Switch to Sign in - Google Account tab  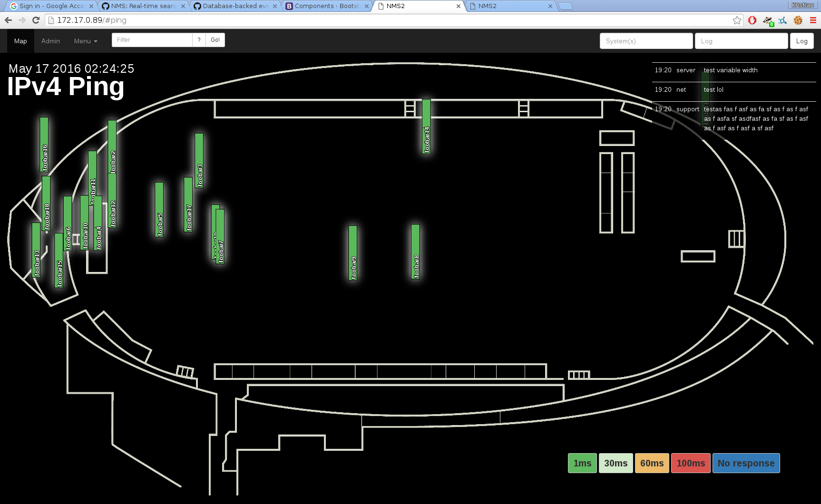click(x=50, y=6)
